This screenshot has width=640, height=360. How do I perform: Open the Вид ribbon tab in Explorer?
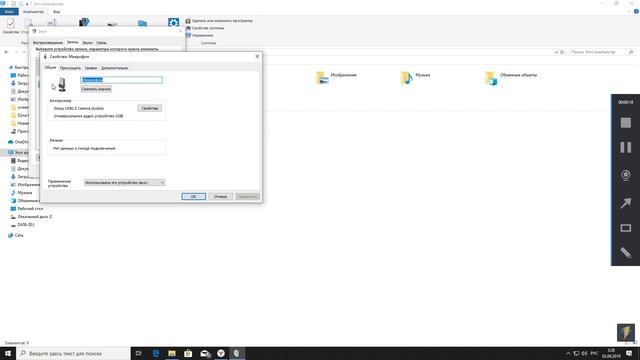pos(56,11)
